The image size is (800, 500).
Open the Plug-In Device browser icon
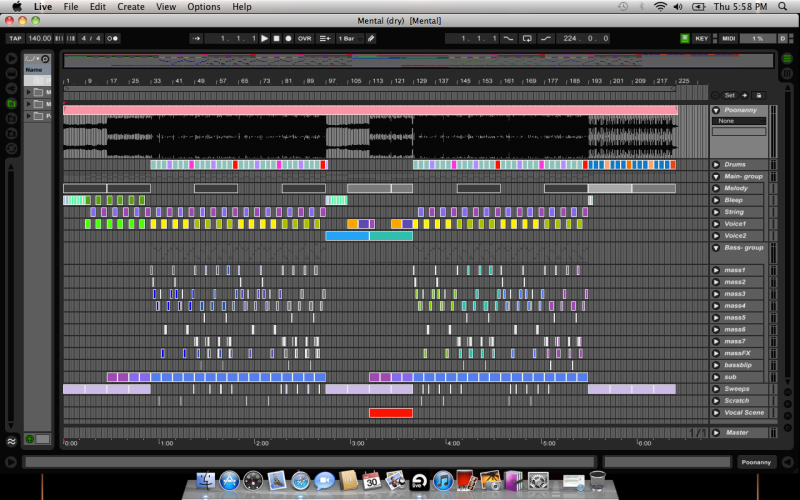pos(11,89)
